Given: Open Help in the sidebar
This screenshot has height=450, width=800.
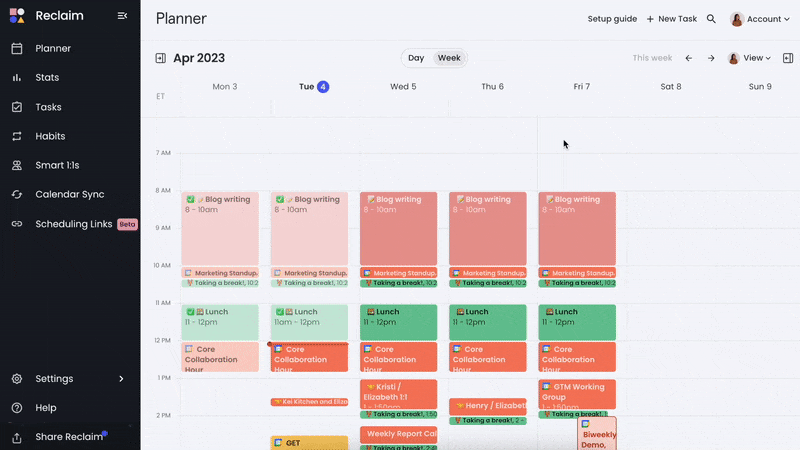Looking at the screenshot, I should click(46, 408).
